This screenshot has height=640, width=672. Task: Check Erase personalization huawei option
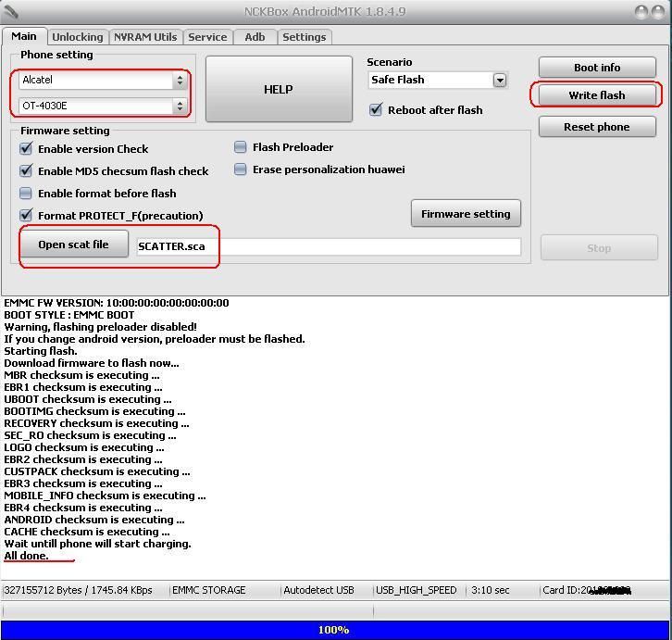(x=241, y=169)
